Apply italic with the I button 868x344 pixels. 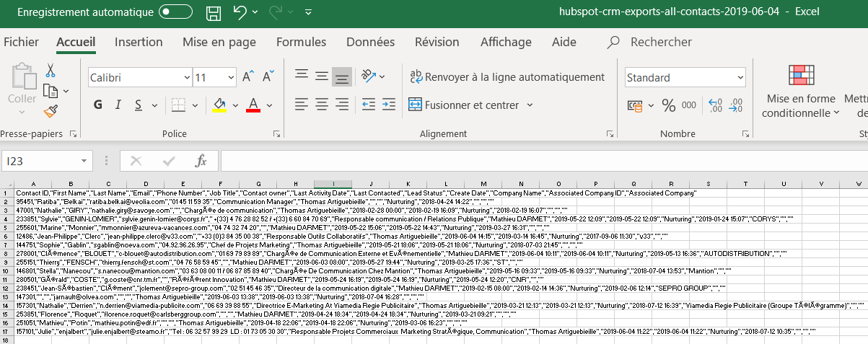coord(118,105)
